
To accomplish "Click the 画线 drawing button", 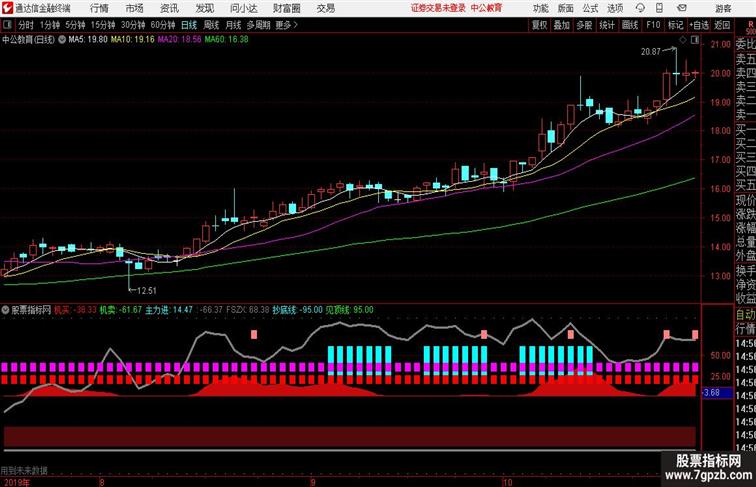I will coord(630,25).
